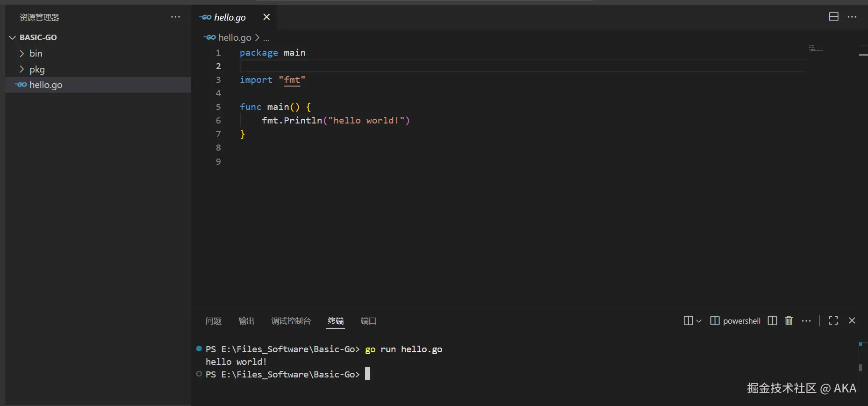The image size is (868, 406).
Task: Open the 调试控制台 debug console tab
Action: (x=291, y=321)
